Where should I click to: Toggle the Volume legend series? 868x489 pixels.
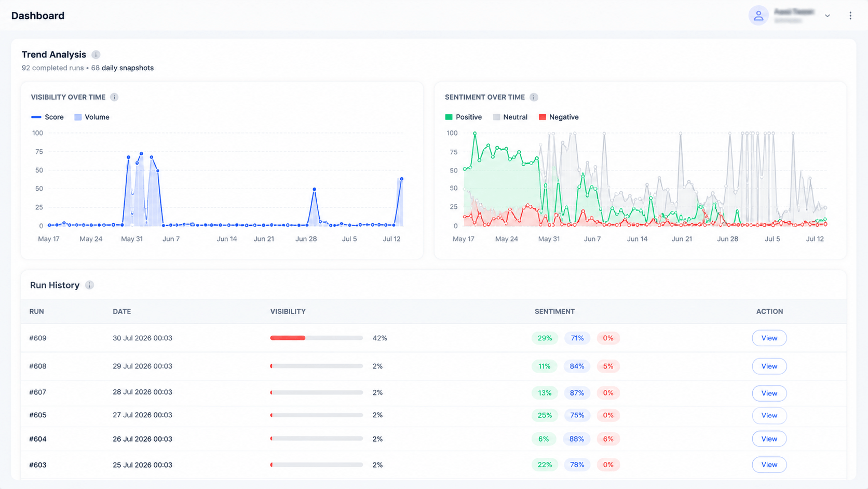(x=92, y=117)
